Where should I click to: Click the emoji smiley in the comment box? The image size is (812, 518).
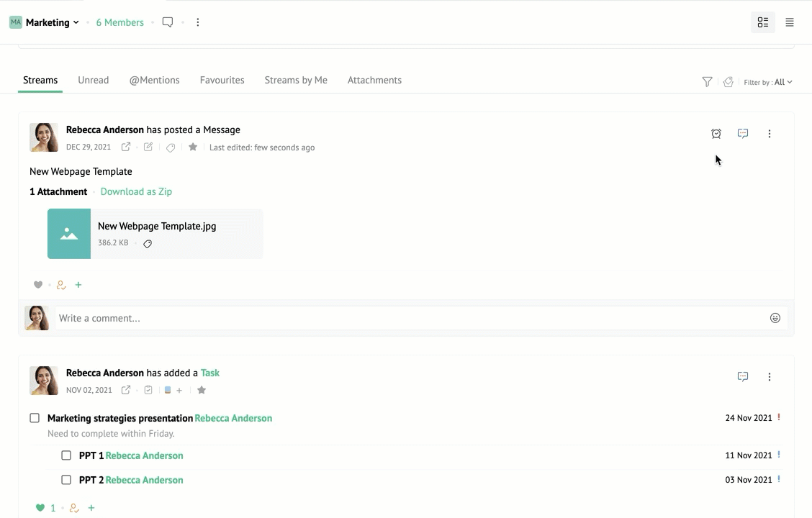pyautogui.click(x=775, y=318)
